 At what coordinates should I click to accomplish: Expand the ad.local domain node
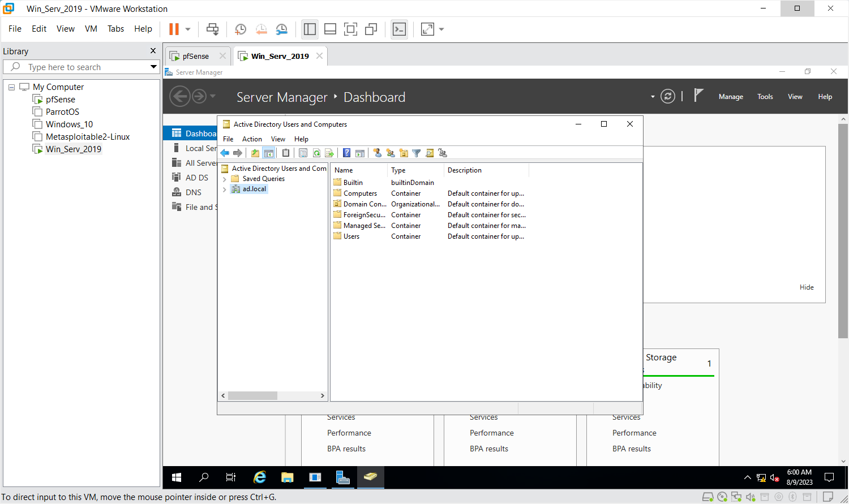click(x=225, y=189)
